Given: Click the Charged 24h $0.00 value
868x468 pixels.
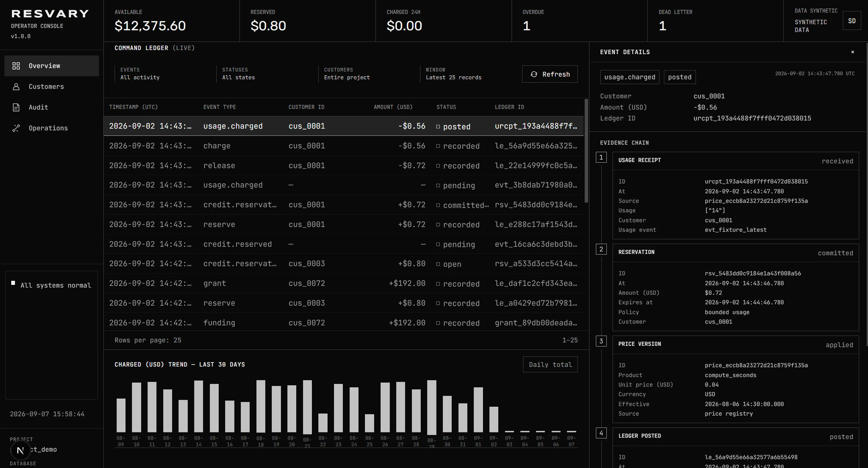Looking at the screenshot, I should tap(404, 26).
